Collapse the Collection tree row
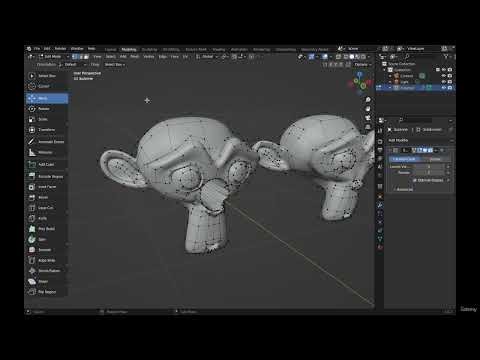 [385, 70]
